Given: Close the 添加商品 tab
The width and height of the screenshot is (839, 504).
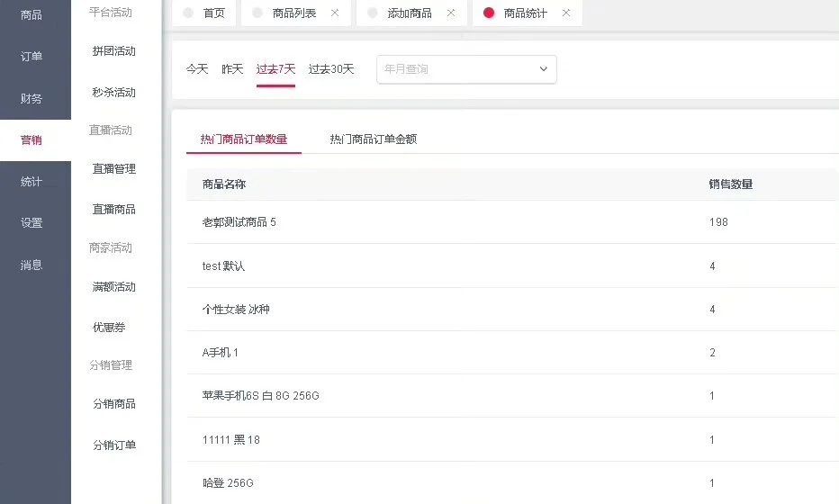Looking at the screenshot, I should 450,13.
